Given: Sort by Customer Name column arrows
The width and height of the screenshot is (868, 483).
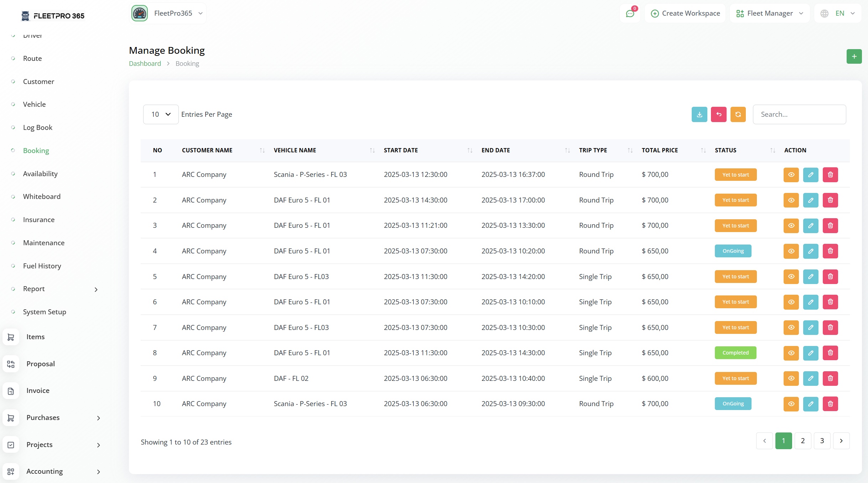Looking at the screenshot, I should point(262,150).
